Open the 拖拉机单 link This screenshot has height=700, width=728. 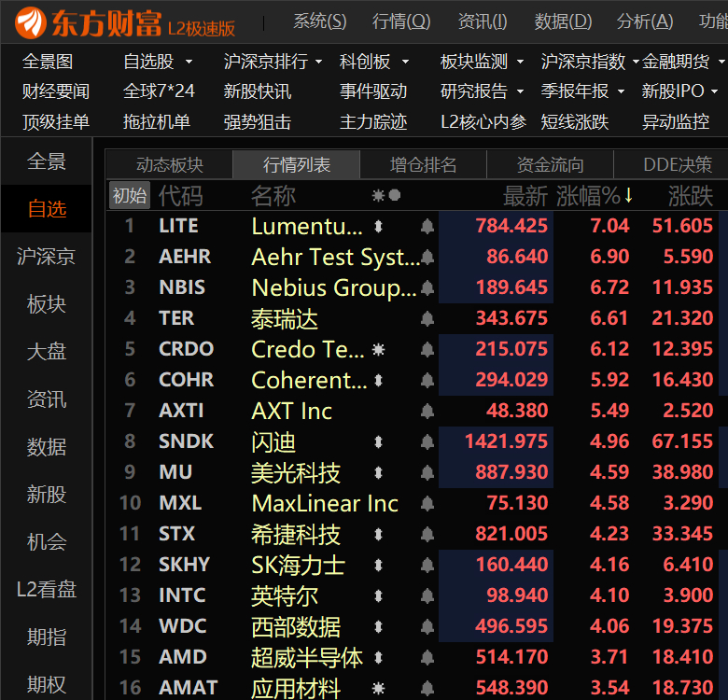coord(157,122)
